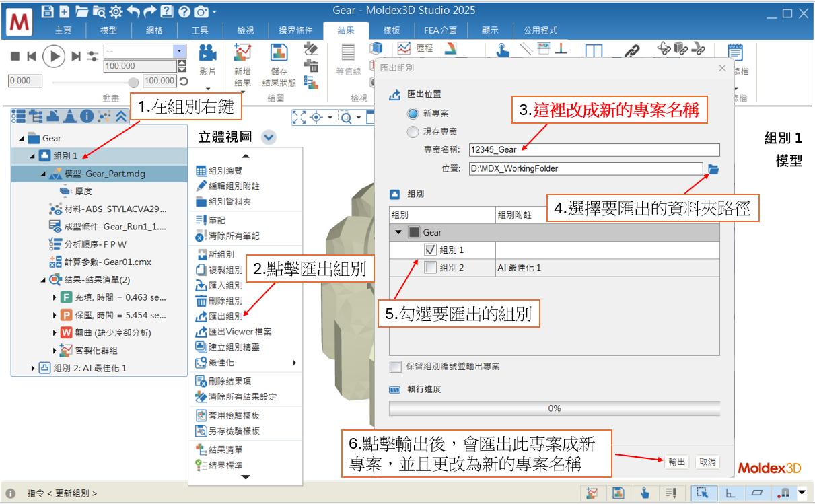
Task: Click the 等值線 icon in ribbon
Action: coord(348,53)
